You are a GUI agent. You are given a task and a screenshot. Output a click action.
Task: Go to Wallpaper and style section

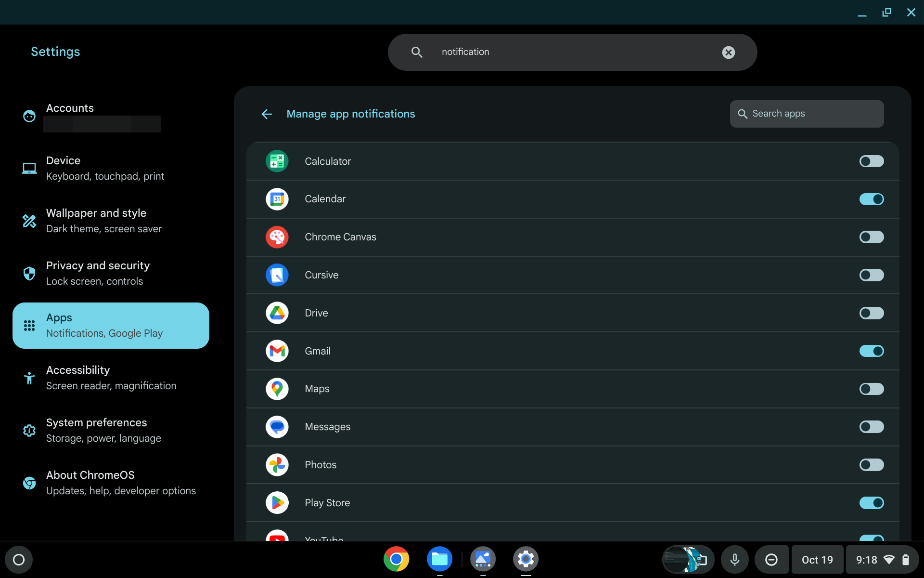coord(111,221)
